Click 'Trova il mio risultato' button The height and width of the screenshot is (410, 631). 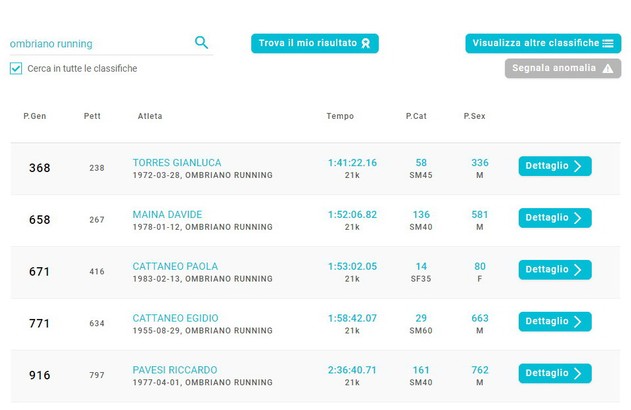(315, 43)
